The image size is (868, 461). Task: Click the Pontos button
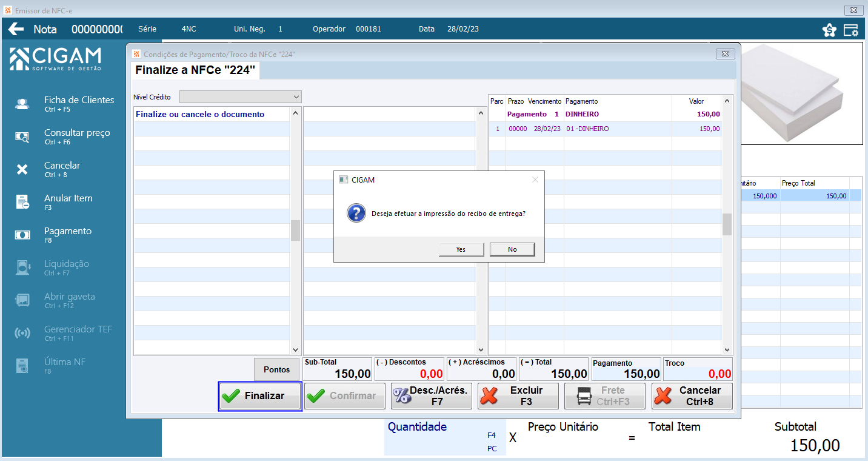pos(277,369)
